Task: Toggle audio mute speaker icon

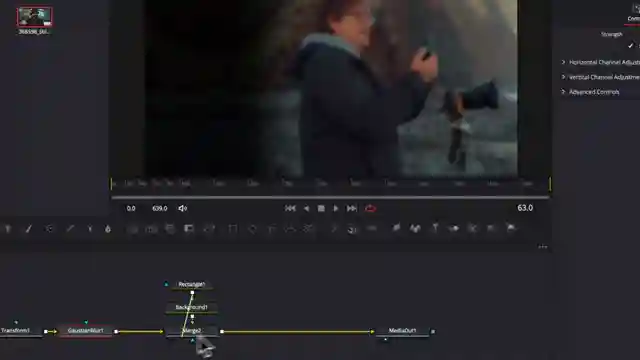Action: click(x=182, y=209)
